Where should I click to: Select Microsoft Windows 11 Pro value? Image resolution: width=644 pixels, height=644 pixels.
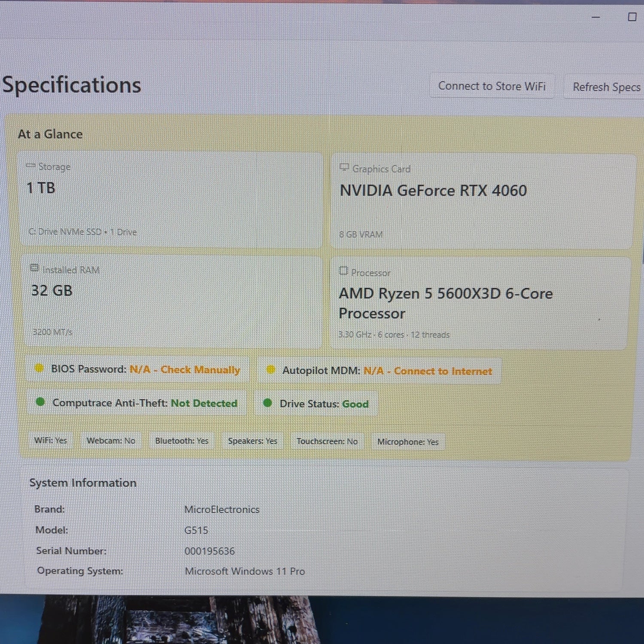click(x=245, y=571)
